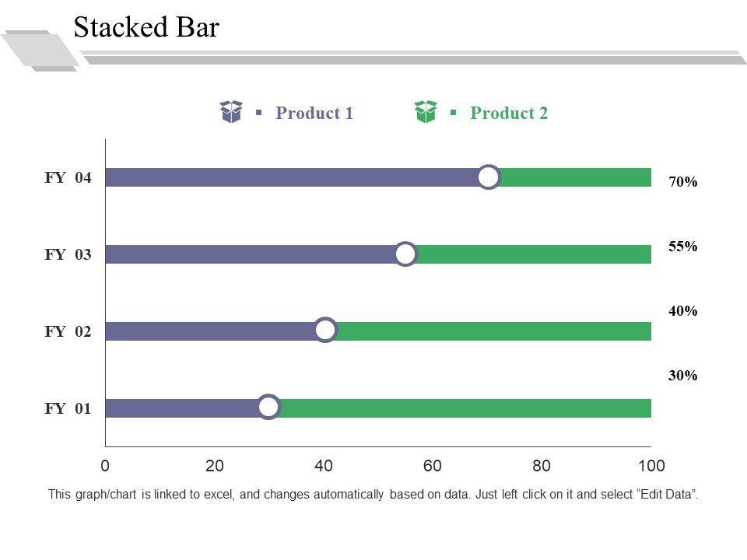Click the Edit Data footnote text
This screenshot has height=560, width=747.
[x=373, y=494]
